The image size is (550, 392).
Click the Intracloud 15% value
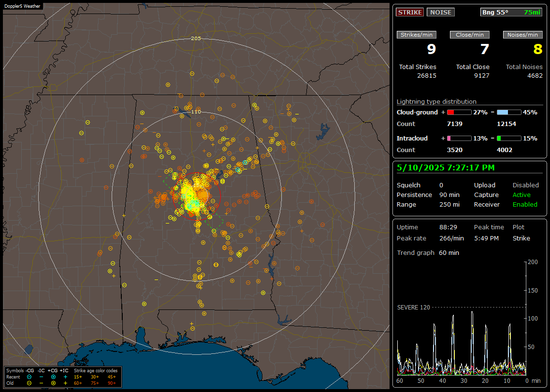pos(530,139)
